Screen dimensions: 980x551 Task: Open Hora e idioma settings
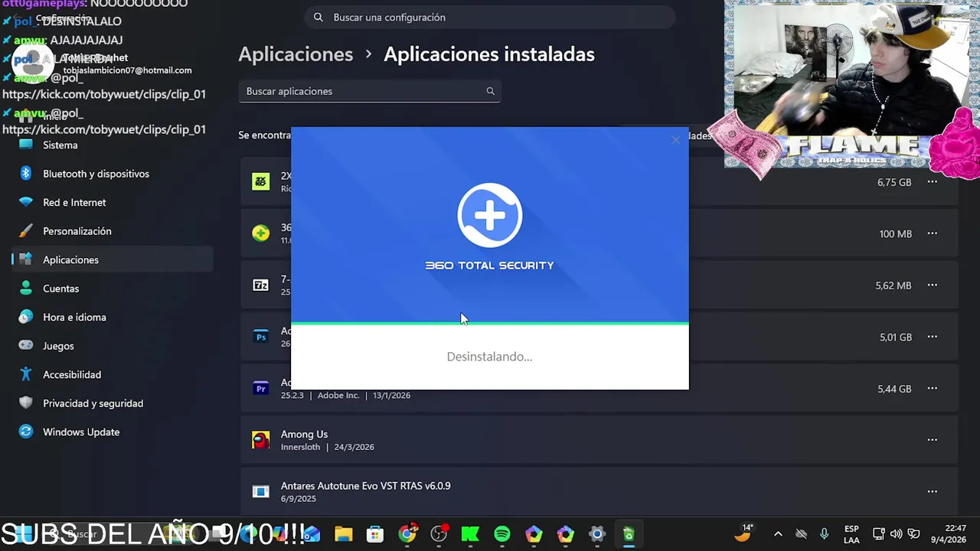[112, 317]
